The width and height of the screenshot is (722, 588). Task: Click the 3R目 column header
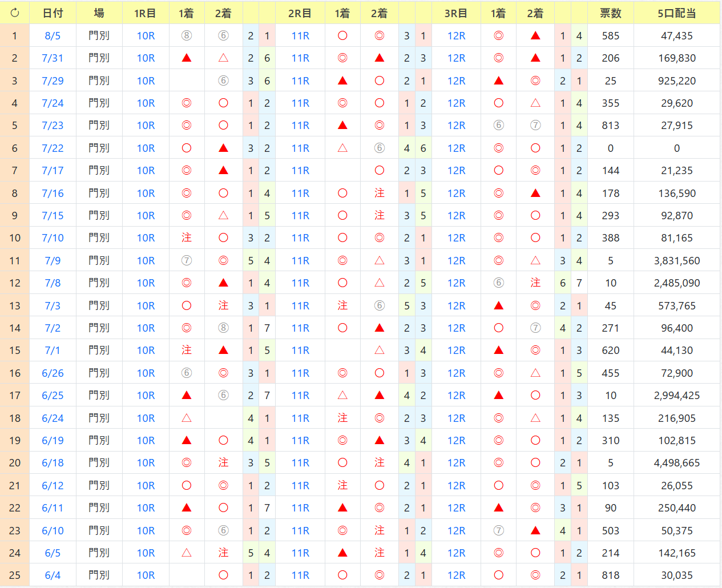click(x=456, y=13)
